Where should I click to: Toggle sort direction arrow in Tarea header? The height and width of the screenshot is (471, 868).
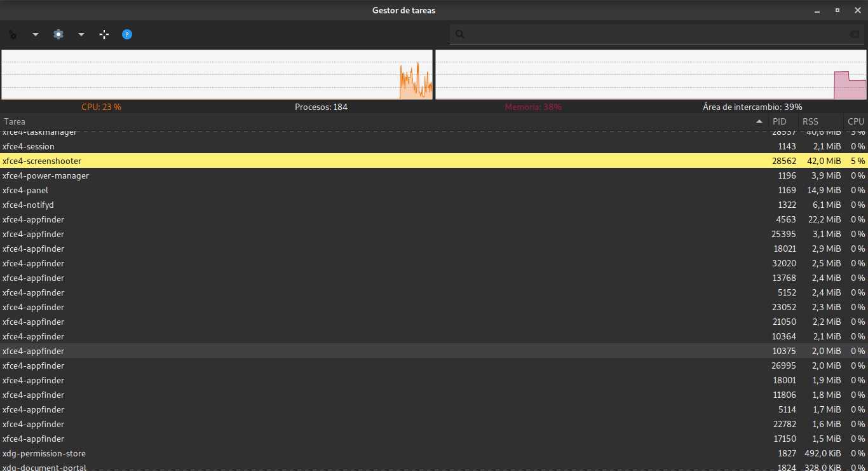(759, 121)
